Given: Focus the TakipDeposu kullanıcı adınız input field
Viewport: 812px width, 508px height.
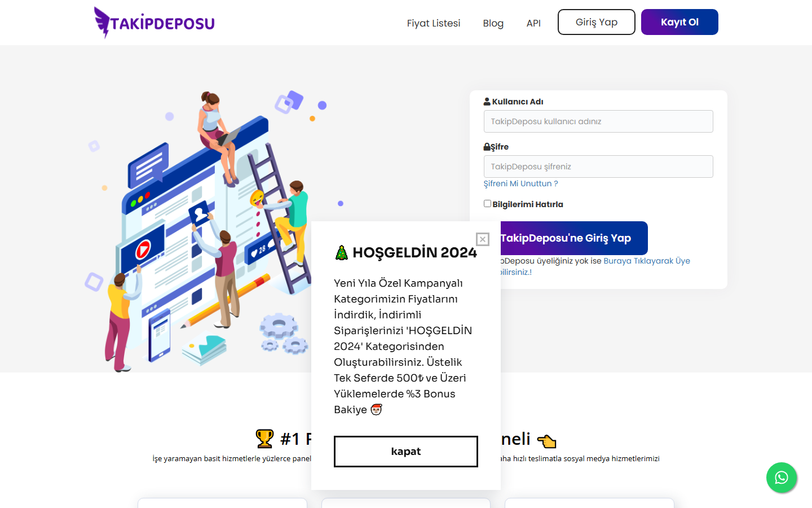Looking at the screenshot, I should 598,121.
